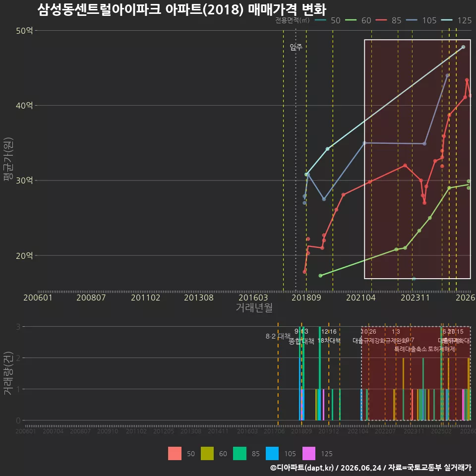
Task: Click the 40억 y-axis label
Action: point(24,105)
